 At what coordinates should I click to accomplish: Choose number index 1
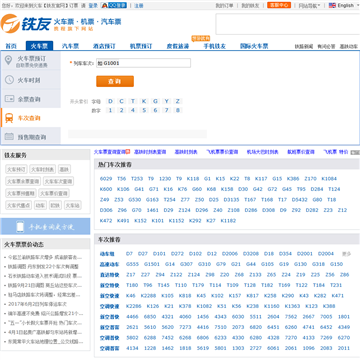tap(110, 110)
